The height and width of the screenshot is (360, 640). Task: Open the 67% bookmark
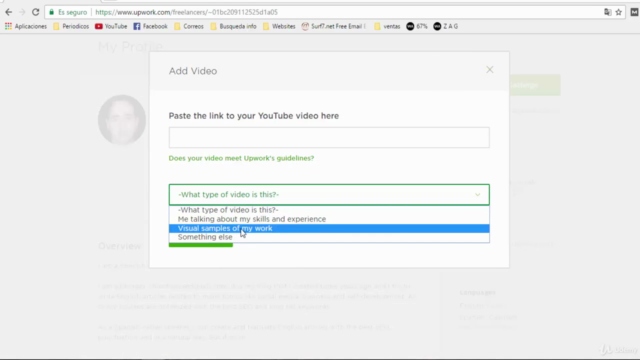pos(417,26)
